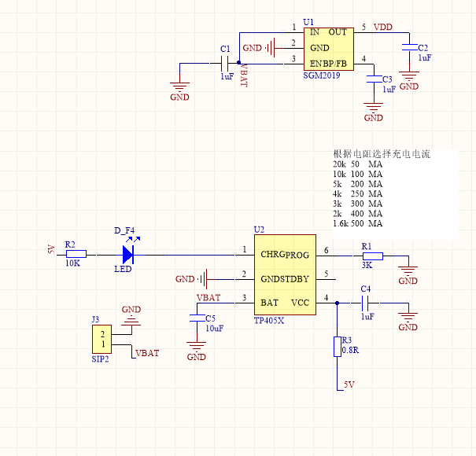476x456 pixels.
Task: Click the 10uF value of C5
Action: tap(215, 329)
